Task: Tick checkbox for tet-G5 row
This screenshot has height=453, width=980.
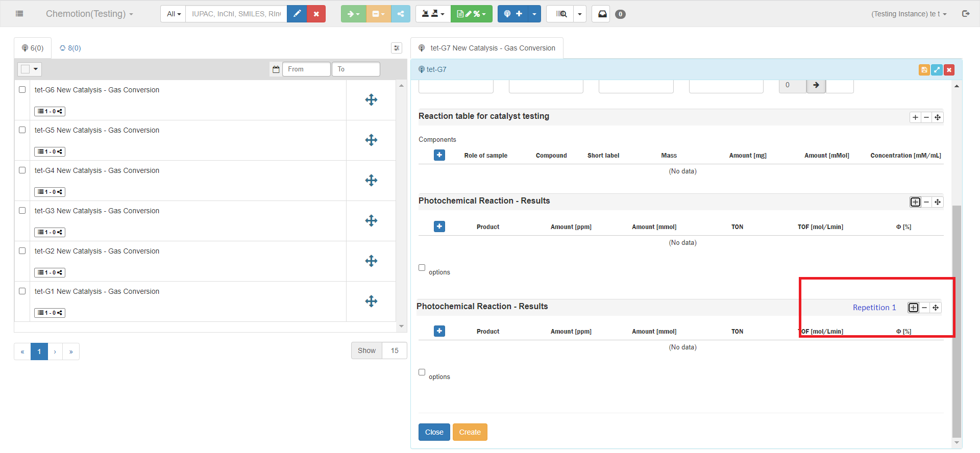Action: [22, 130]
